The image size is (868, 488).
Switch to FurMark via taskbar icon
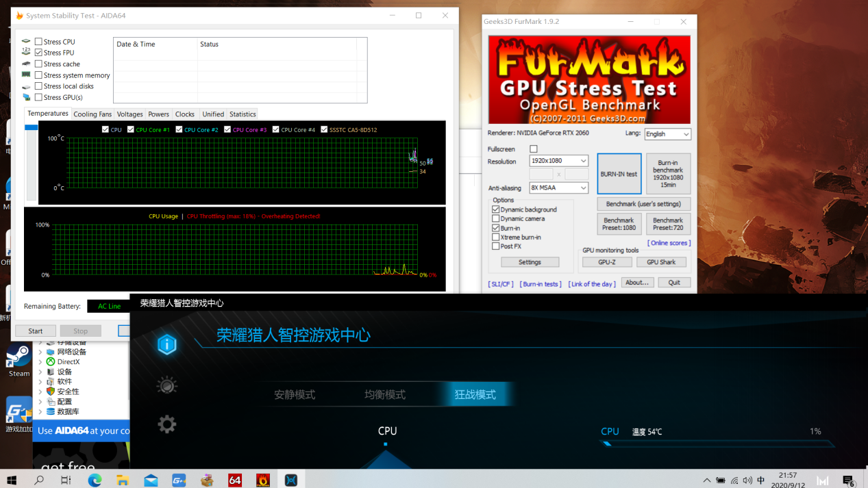tap(263, 480)
